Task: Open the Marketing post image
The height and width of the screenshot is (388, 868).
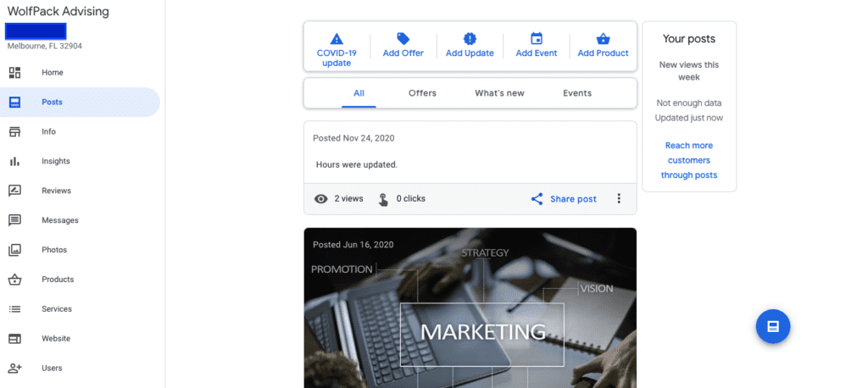Action: coord(470,308)
